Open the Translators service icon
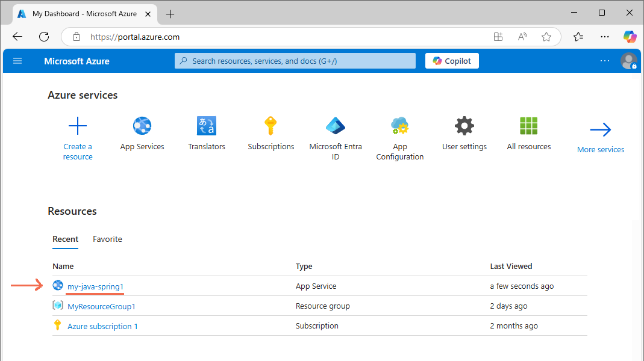 207,126
